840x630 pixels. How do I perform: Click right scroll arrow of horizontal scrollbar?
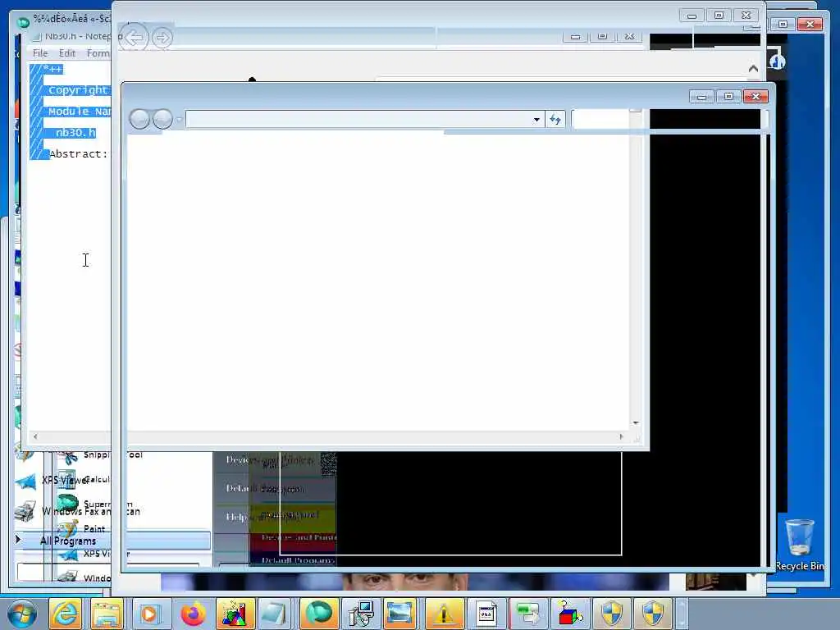(x=622, y=436)
